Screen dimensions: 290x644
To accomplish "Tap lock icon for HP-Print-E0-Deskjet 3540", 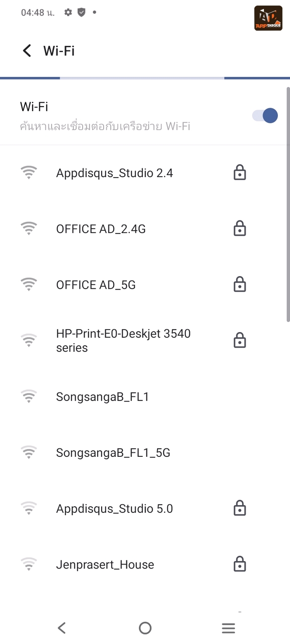I will [x=240, y=341].
